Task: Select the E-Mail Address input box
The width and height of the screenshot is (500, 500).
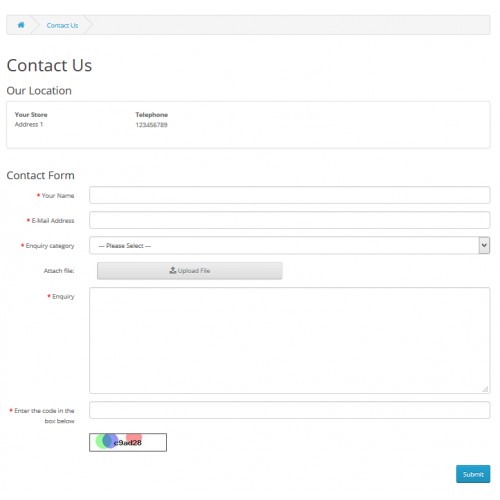Action: (x=290, y=220)
